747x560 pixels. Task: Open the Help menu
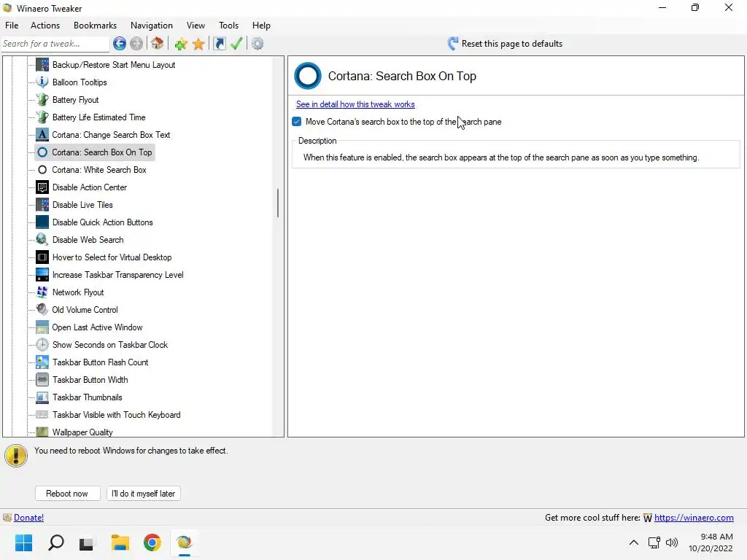tap(261, 26)
